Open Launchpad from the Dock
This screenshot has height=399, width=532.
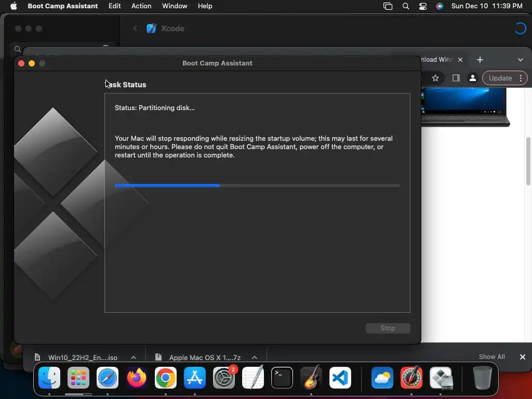pos(78,378)
